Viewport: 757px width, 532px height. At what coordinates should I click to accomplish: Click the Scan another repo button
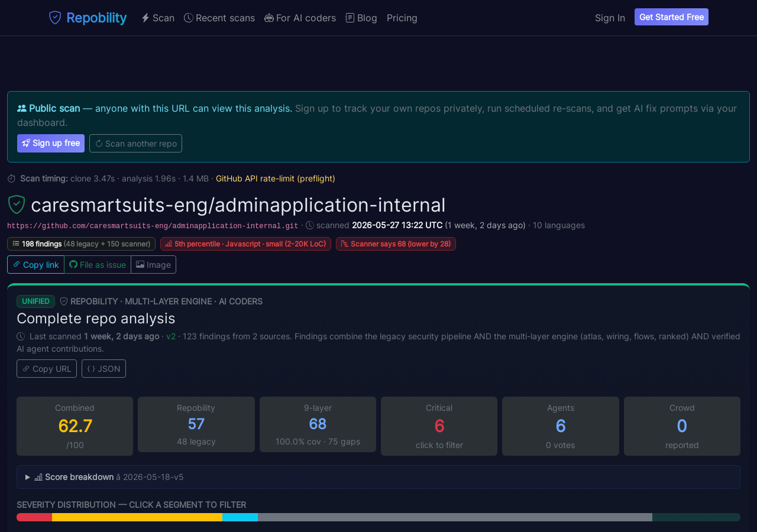(135, 143)
